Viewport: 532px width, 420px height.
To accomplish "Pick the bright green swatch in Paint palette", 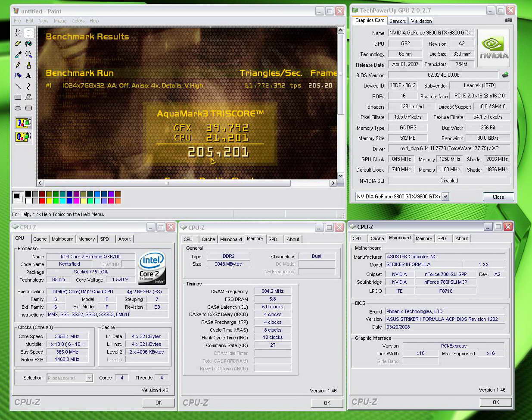I will tap(56, 201).
